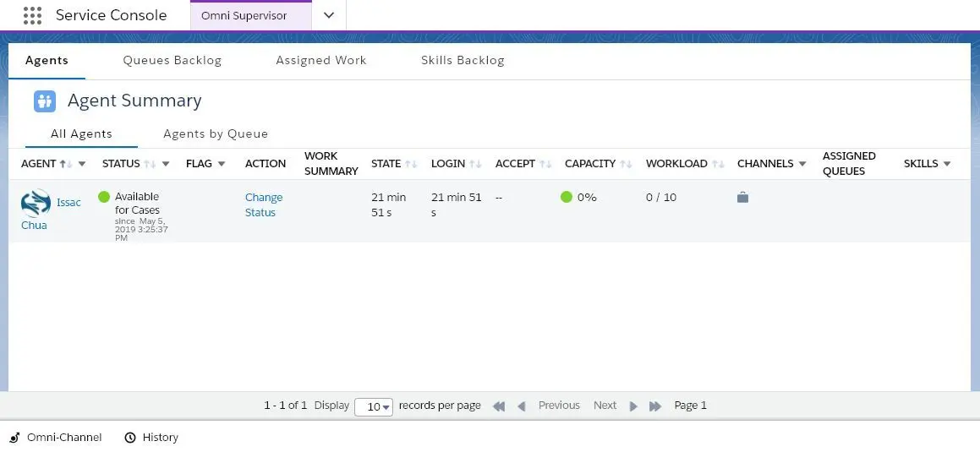
Task: Click the WORK SUMMARY column header
Action: click(331, 164)
